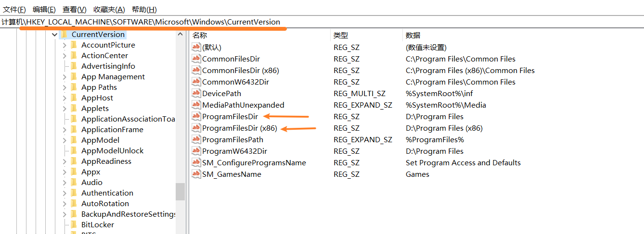Select the BackupAndRestoreSettings tree key
Image resolution: width=644 pixels, height=234 pixels.
pos(128,214)
